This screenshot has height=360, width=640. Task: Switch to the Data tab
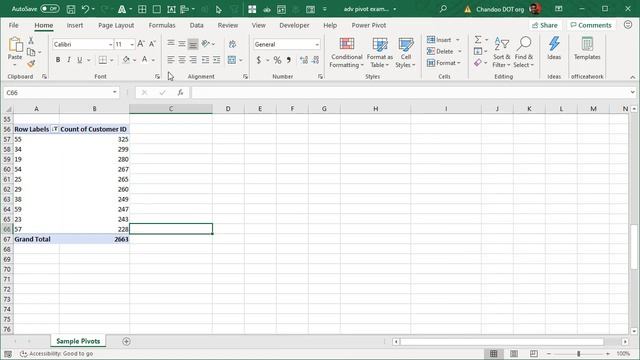click(196, 25)
